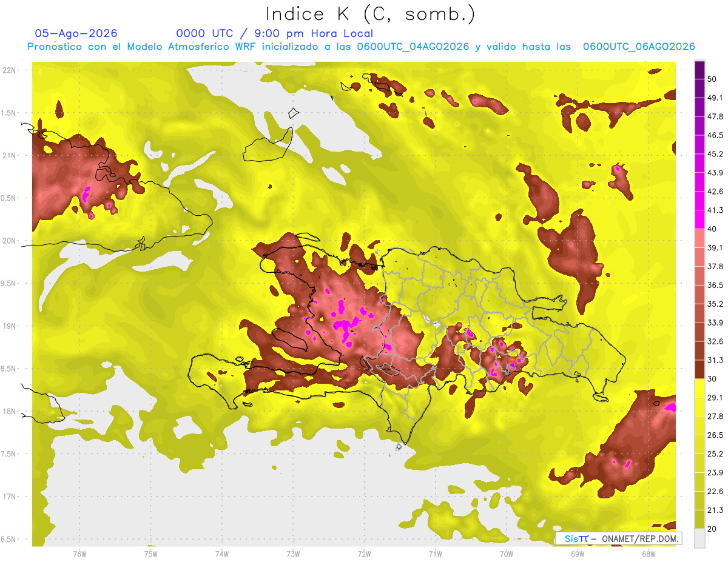Select the dark brown swatch between 30 and 31.3
The image size is (728, 562).
point(699,369)
